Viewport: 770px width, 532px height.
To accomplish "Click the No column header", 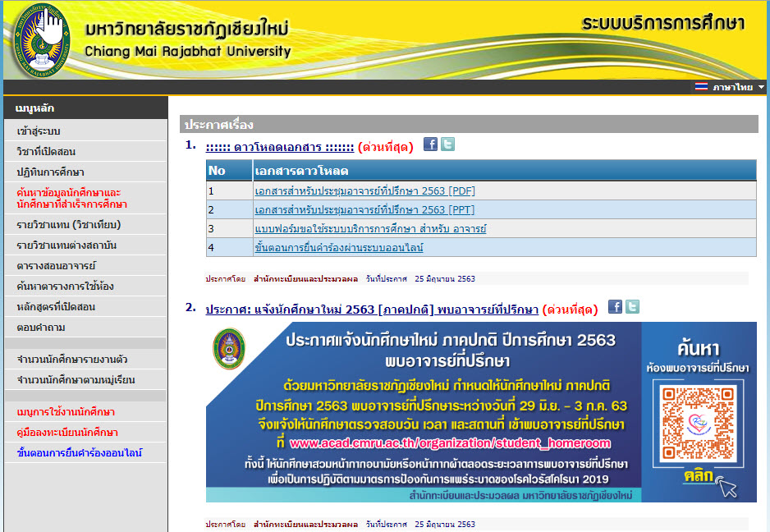I will 229,171.
